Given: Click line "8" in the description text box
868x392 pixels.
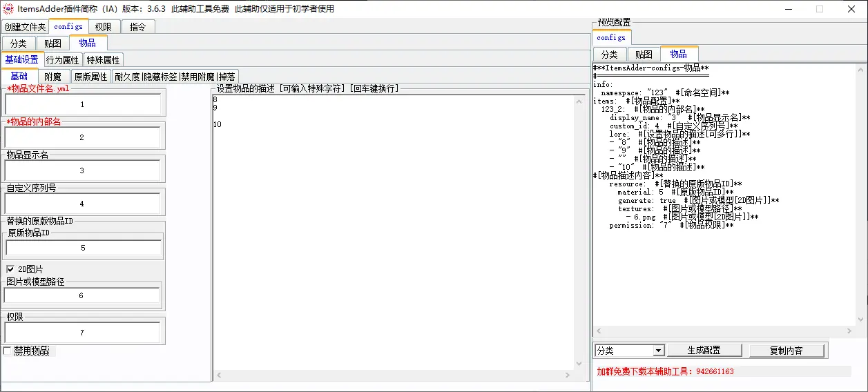Looking at the screenshot, I should tap(215, 100).
